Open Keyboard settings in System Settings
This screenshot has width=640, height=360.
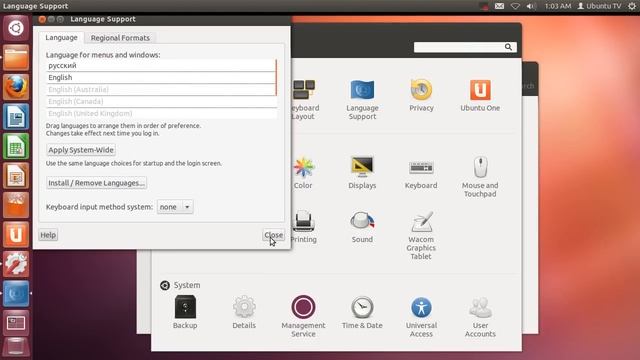coord(421,173)
